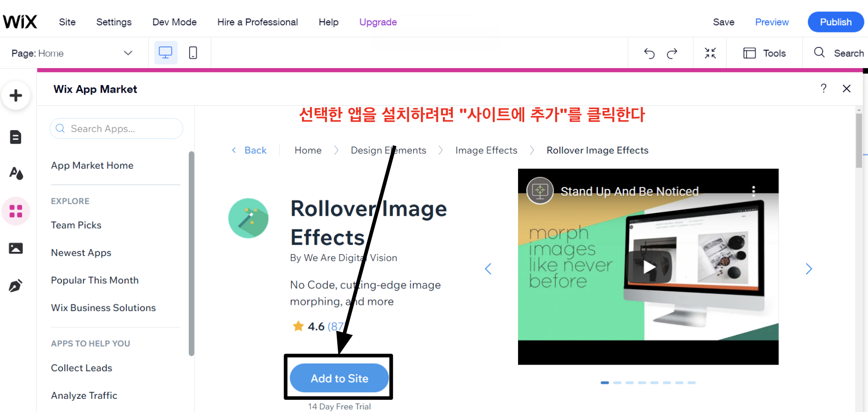Undo the last action
This screenshot has width=868, height=412.
click(649, 53)
